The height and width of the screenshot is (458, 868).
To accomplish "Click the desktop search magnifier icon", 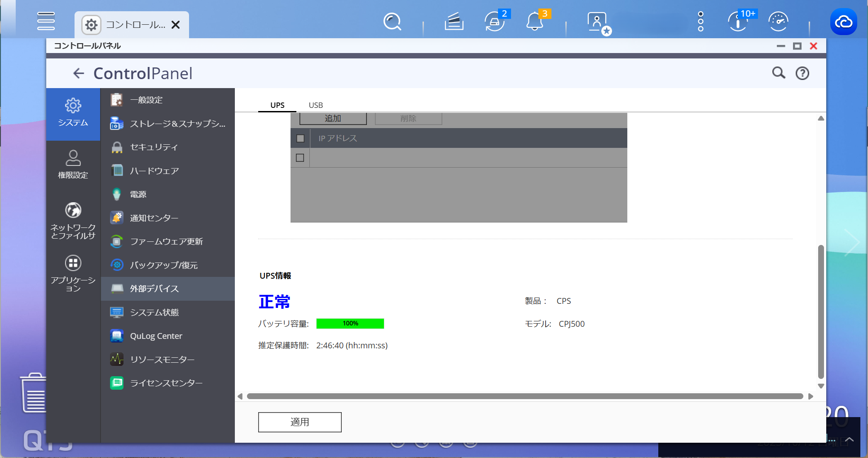I will (x=392, y=22).
